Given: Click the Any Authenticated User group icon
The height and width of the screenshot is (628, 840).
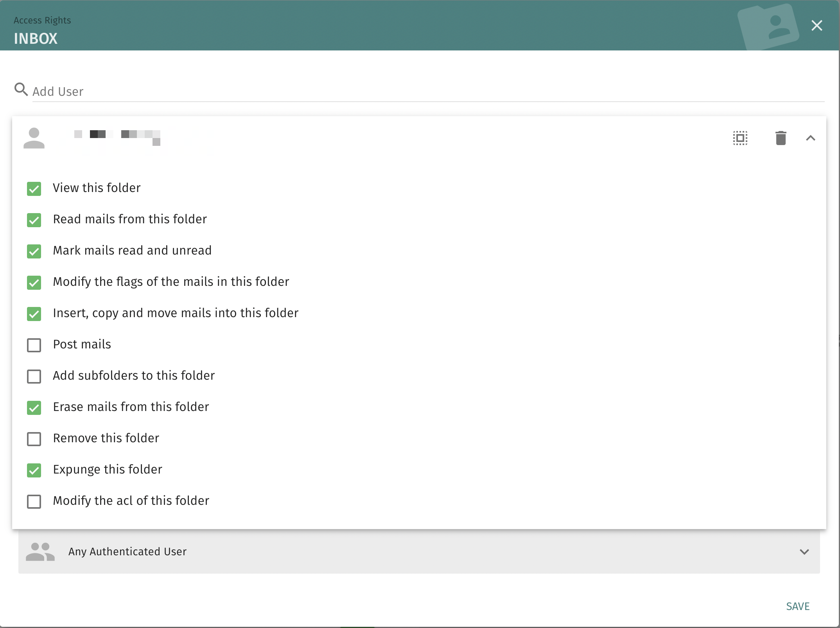Looking at the screenshot, I should (x=40, y=551).
